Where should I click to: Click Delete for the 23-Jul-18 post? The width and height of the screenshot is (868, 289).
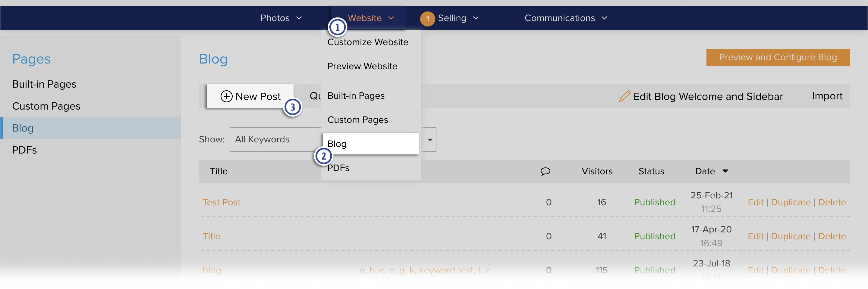832,270
